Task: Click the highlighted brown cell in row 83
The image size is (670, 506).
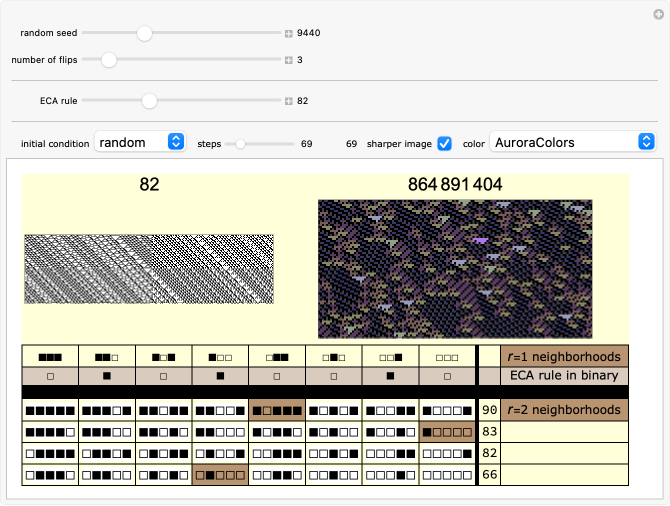Action: [447, 432]
